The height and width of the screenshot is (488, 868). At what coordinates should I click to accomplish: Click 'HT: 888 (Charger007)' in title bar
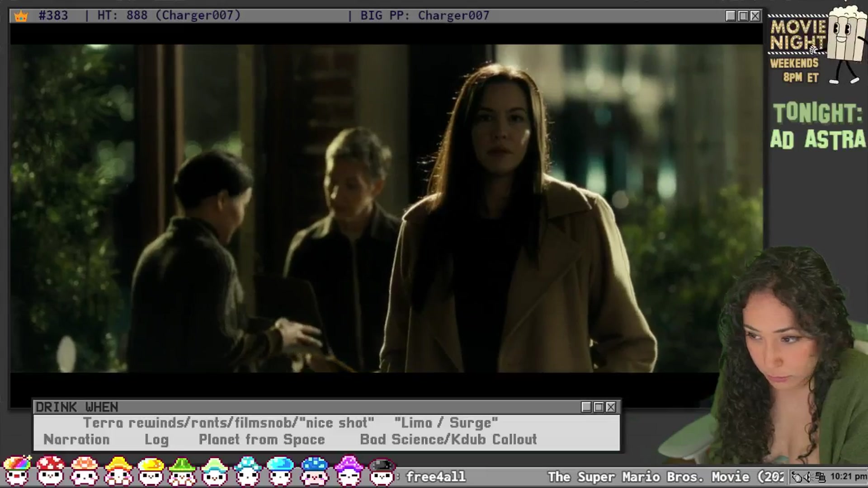click(x=169, y=15)
